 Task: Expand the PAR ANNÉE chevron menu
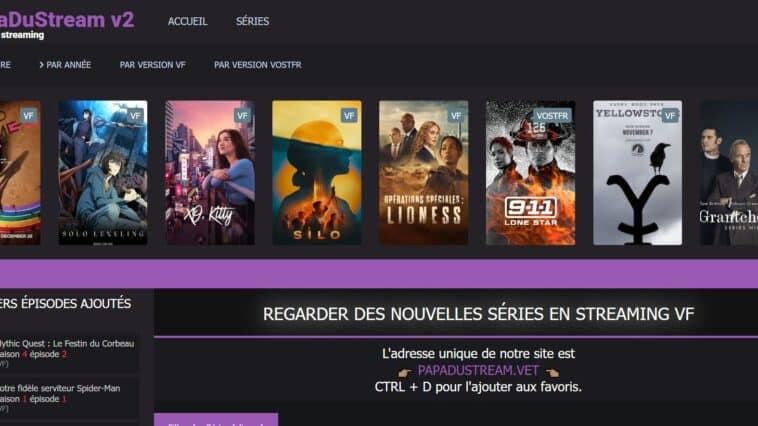[65, 65]
